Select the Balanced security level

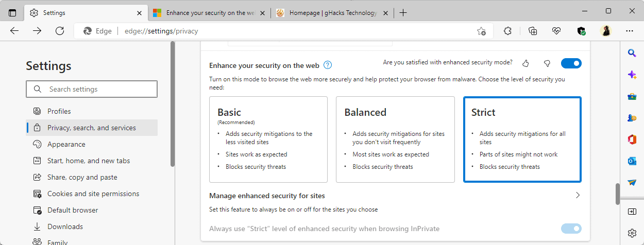point(395,139)
